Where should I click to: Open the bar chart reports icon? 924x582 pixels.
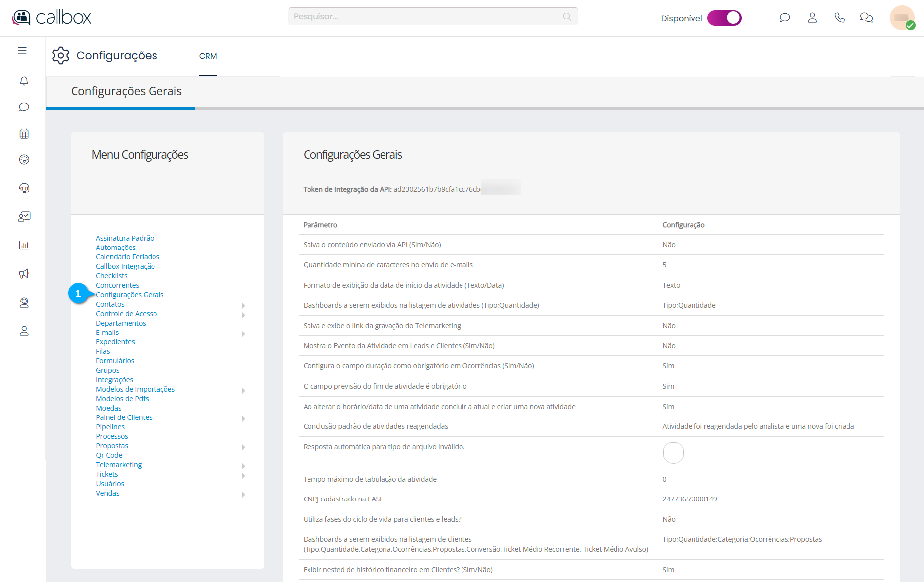click(x=24, y=245)
